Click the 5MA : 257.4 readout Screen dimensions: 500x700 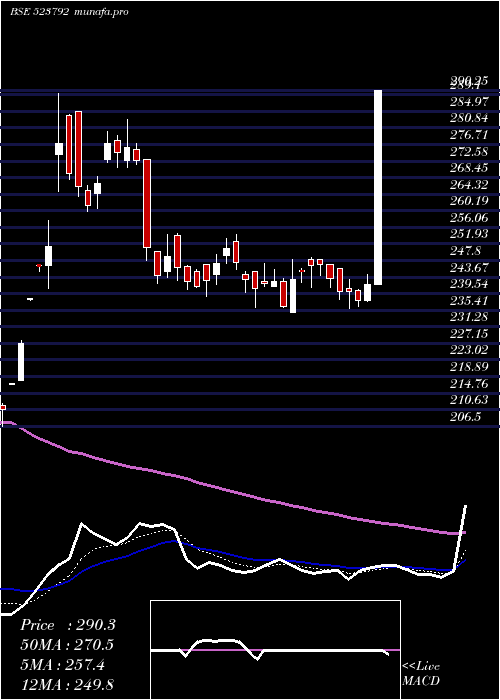click(x=62, y=665)
